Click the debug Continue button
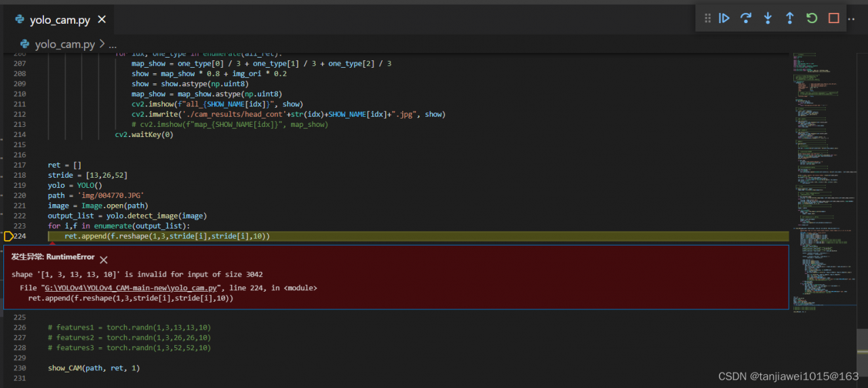Screen dimensions: 868x388 [724, 18]
